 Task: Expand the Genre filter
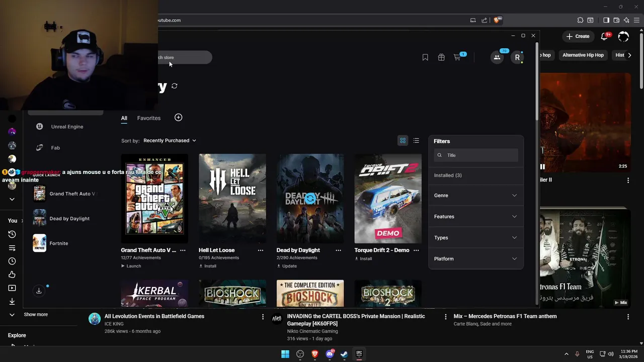coord(476,196)
